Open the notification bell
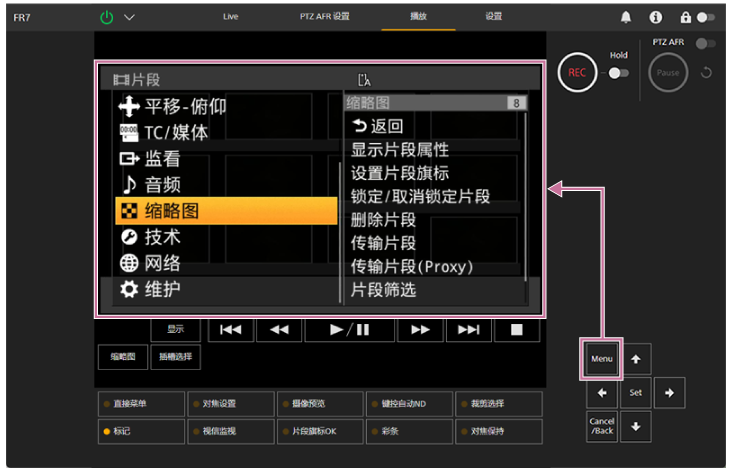This screenshot has height=470, width=730. 626,17
